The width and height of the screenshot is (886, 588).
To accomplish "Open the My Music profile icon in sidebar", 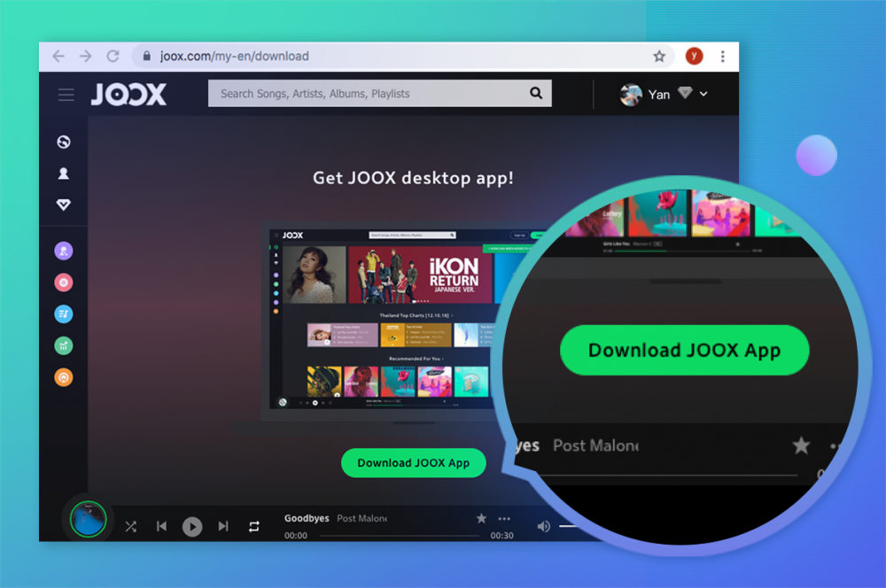I will [64, 173].
